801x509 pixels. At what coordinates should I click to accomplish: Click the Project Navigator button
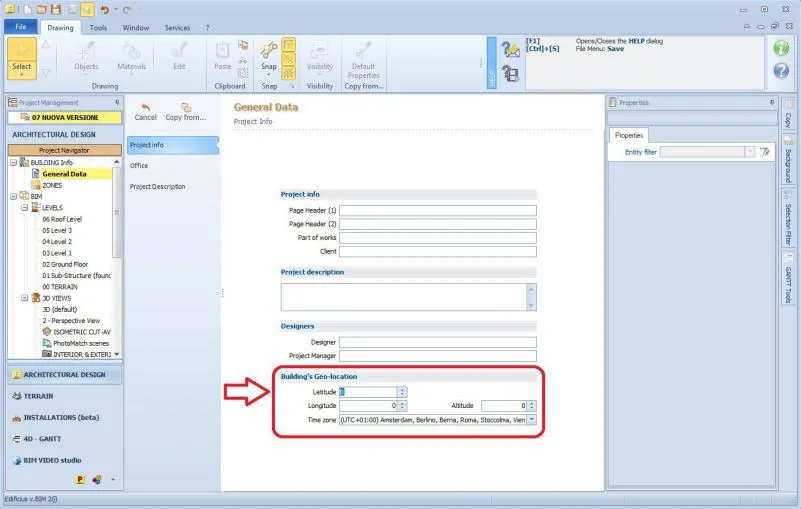(64, 150)
